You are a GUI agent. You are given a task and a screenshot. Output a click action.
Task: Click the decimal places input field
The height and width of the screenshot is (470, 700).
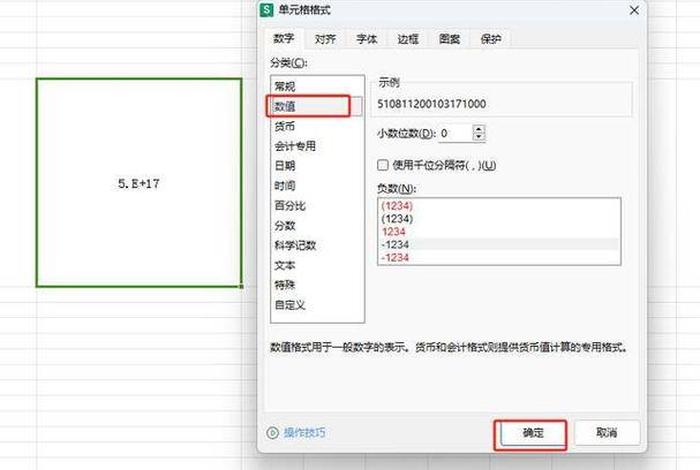455,133
